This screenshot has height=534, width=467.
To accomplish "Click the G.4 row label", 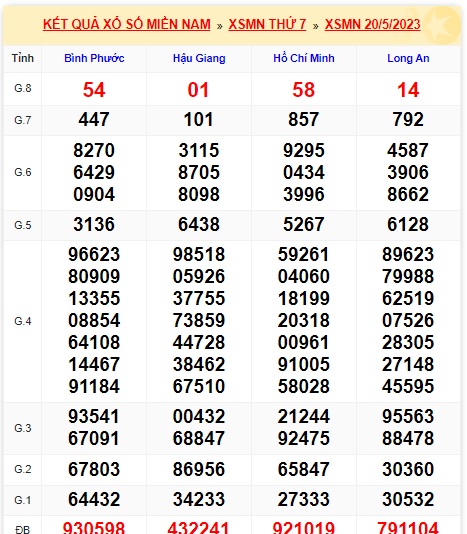I will (23, 321).
